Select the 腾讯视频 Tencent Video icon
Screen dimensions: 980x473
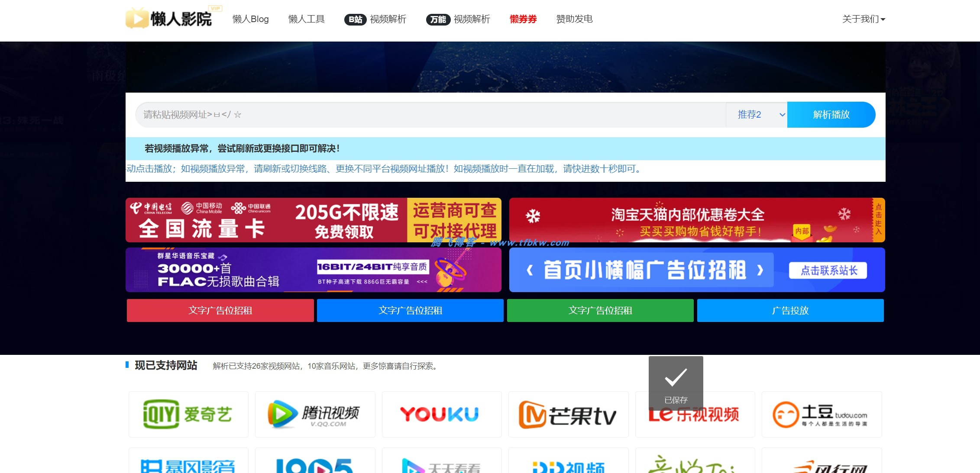315,414
